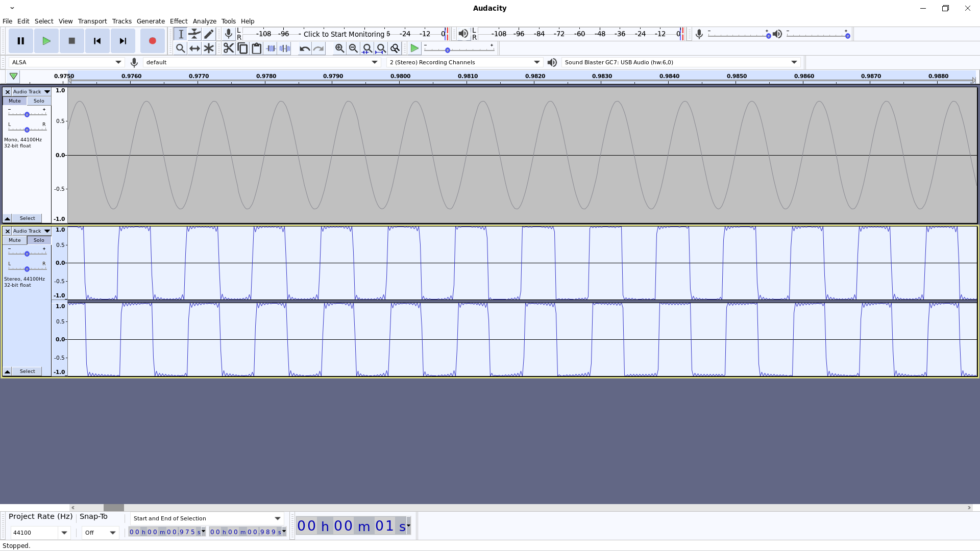Open Start and End of Selection dropdown
980x551 pixels.
tap(207, 518)
